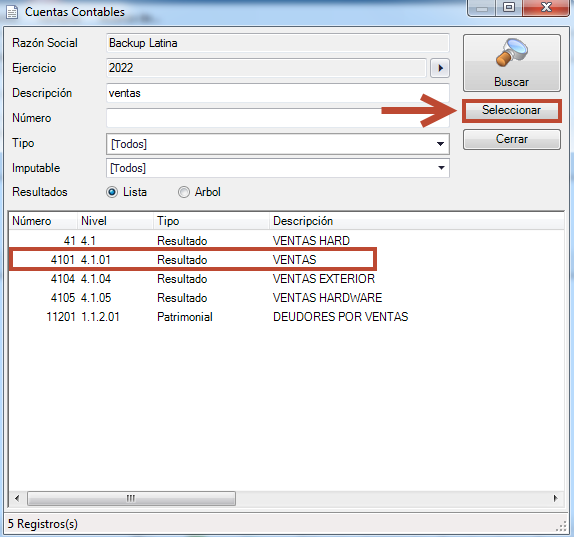Click the document icon in title bar
Viewport: 574px width, 537px height.
tap(12, 12)
